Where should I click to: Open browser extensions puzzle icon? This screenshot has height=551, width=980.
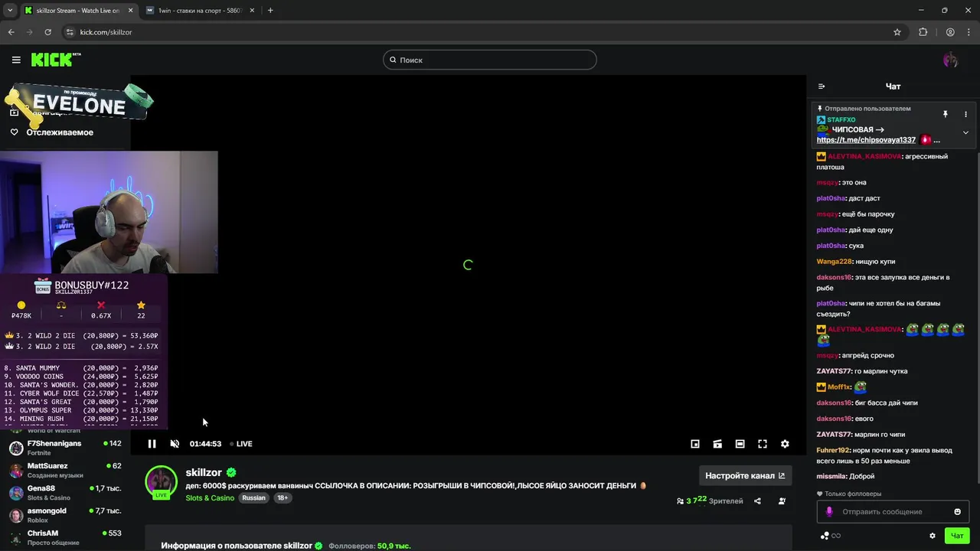point(923,32)
